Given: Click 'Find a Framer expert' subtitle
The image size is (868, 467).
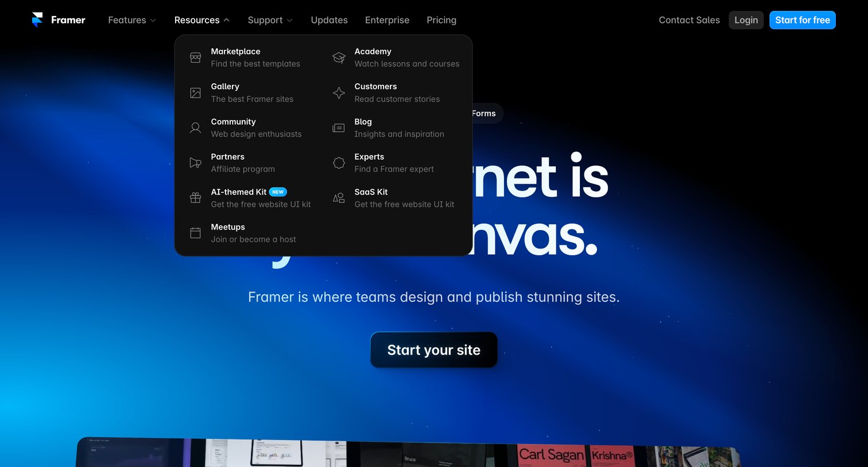Looking at the screenshot, I should click(x=394, y=169).
